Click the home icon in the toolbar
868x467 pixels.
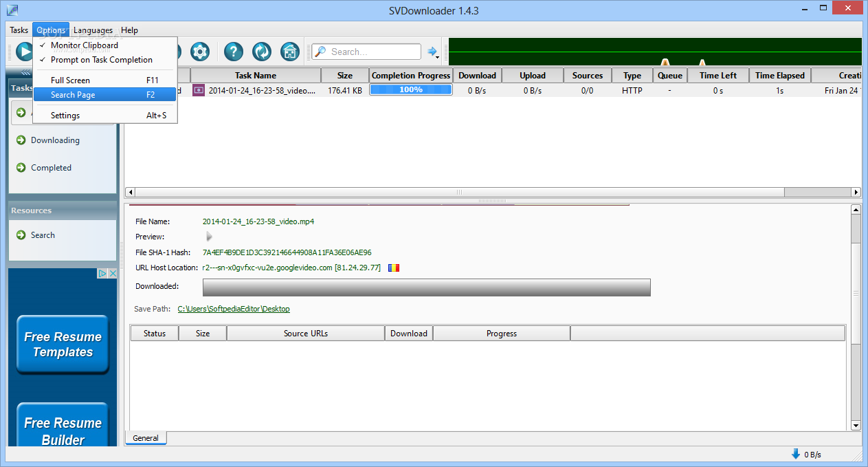pos(290,52)
